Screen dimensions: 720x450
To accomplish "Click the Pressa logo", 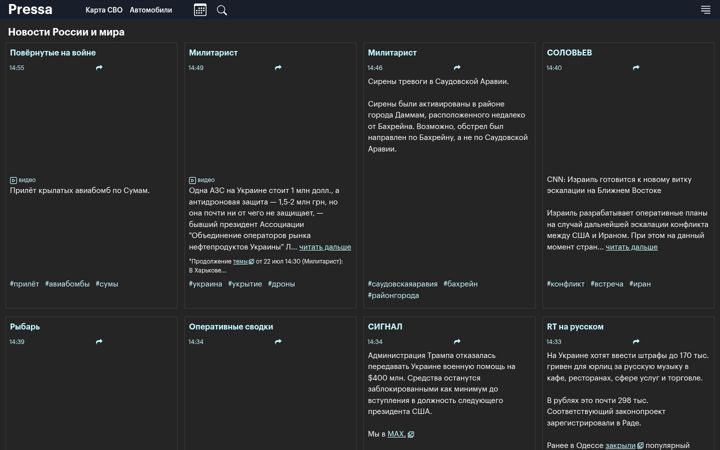I will [x=30, y=9].
